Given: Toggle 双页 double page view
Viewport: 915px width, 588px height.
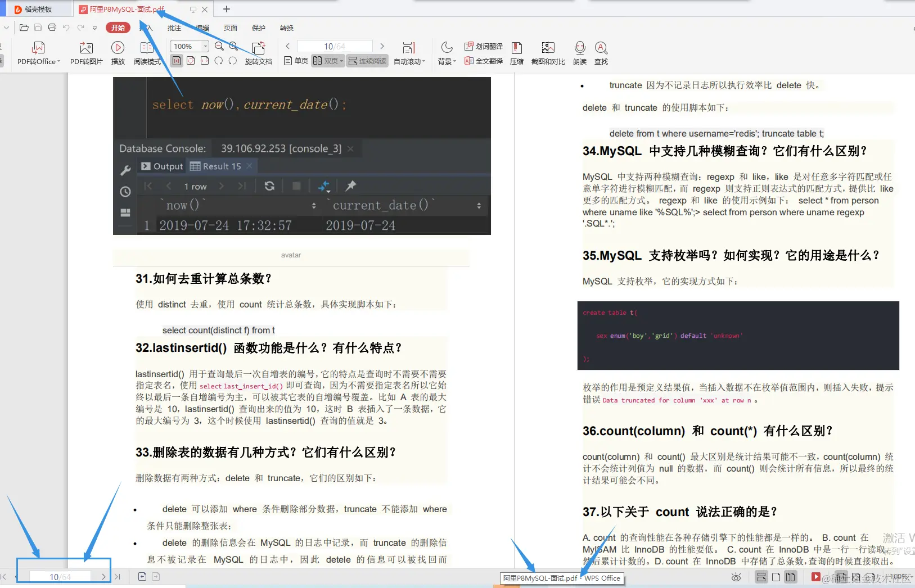Looking at the screenshot, I should [x=328, y=61].
